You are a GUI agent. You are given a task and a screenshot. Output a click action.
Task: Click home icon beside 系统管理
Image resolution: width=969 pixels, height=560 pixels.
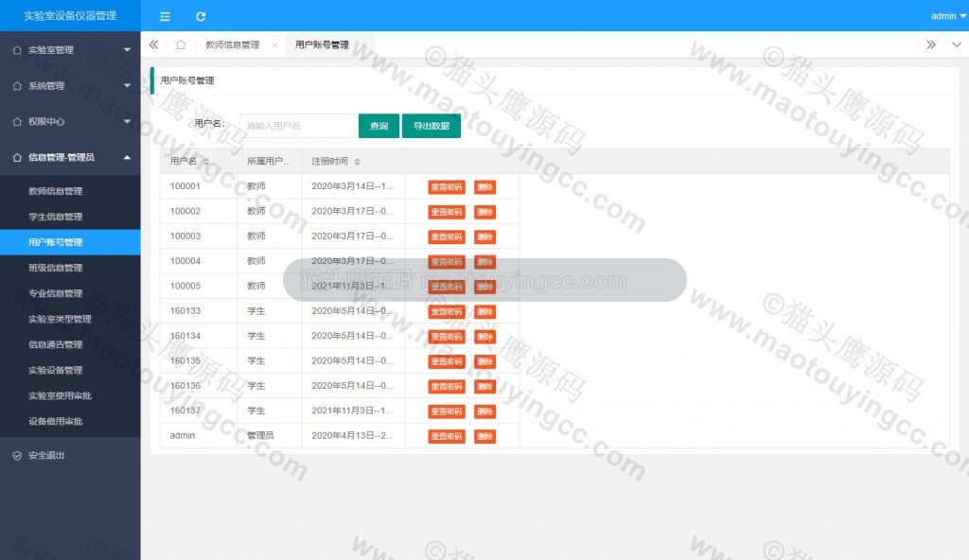pos(17,86)
